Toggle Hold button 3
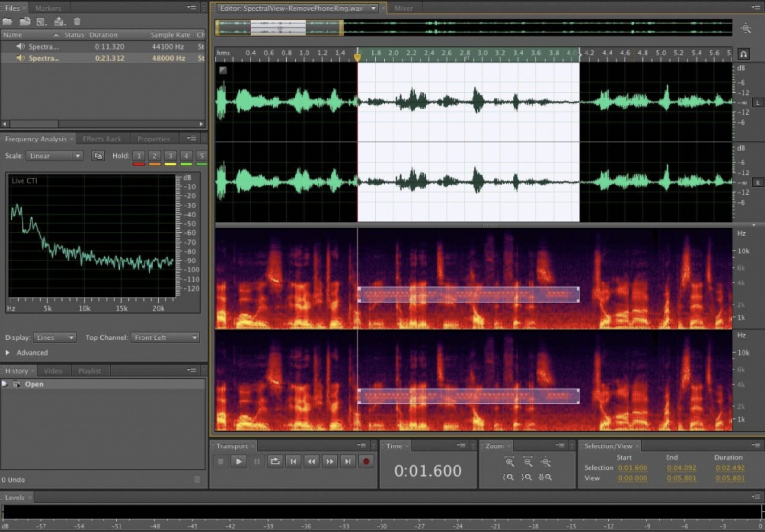765x532 pixels. point(170,156)
